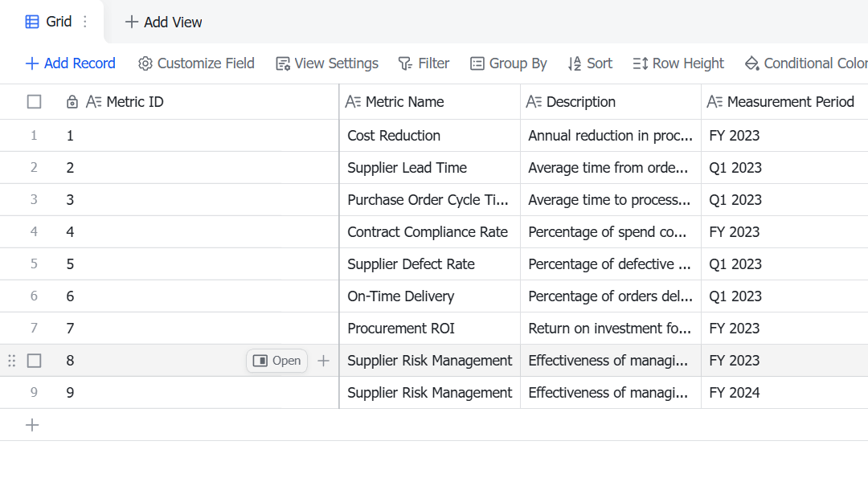Select the Percentage of defective description
The width and height of the screenshot is (868, 482).
[x=611, y=264]
